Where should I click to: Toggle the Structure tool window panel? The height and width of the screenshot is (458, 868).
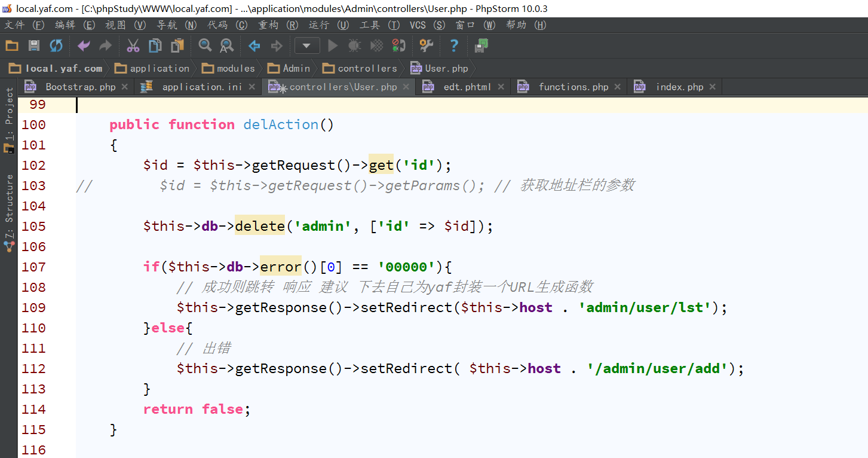tap(9, 212)
